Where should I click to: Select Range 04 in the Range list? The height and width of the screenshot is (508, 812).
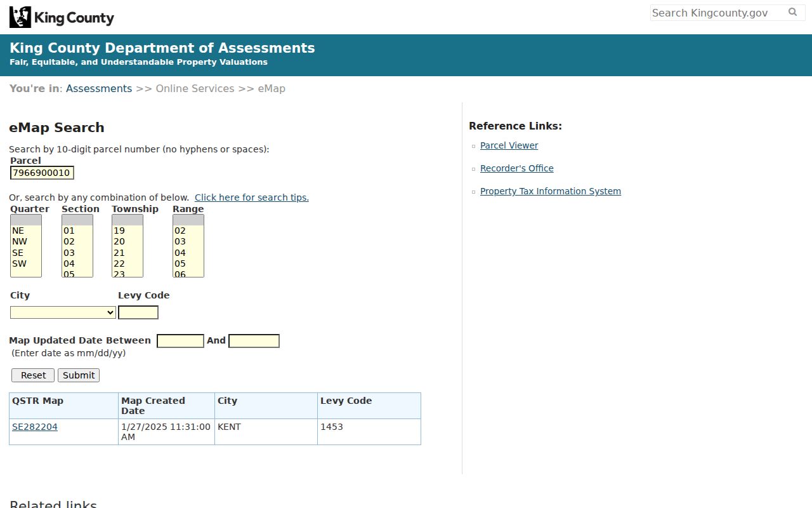pyautogui.click(x=188, y=253)
